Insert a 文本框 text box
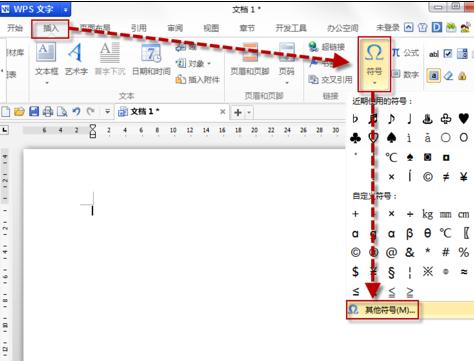 (47, 62)
